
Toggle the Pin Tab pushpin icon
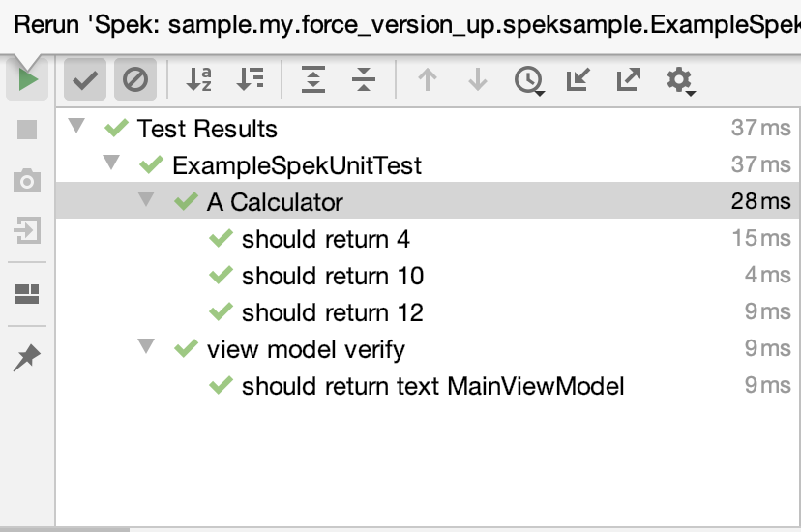pos(26,357)
